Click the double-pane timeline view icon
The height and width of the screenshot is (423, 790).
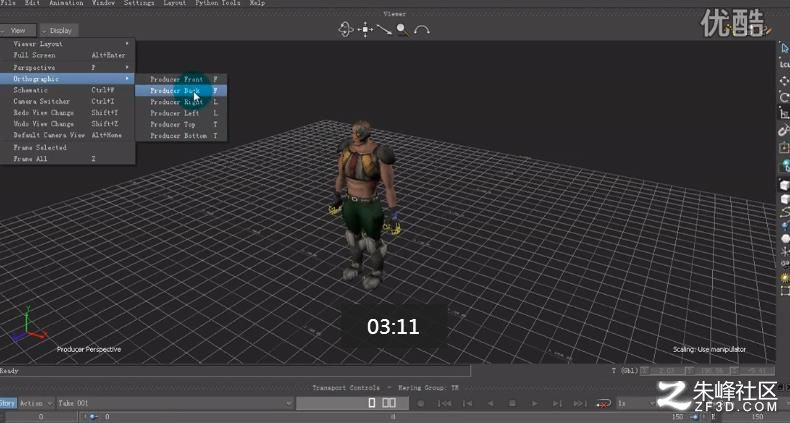[x=389, y=403]
